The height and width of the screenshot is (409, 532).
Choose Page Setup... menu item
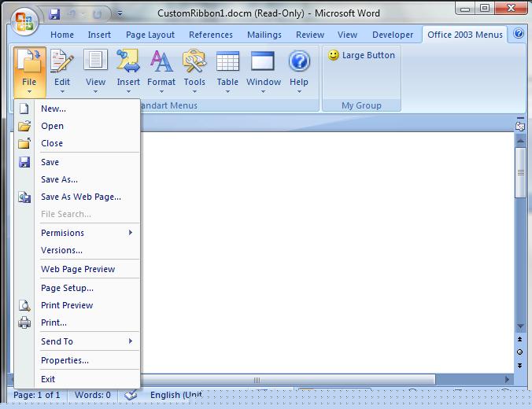pos(77,288)
